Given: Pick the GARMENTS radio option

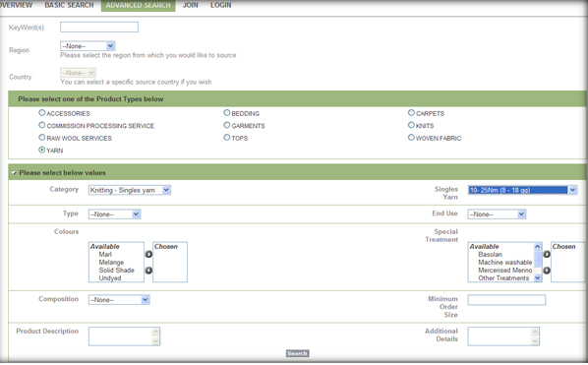Looking at the screenshot, I should point(227,125).
